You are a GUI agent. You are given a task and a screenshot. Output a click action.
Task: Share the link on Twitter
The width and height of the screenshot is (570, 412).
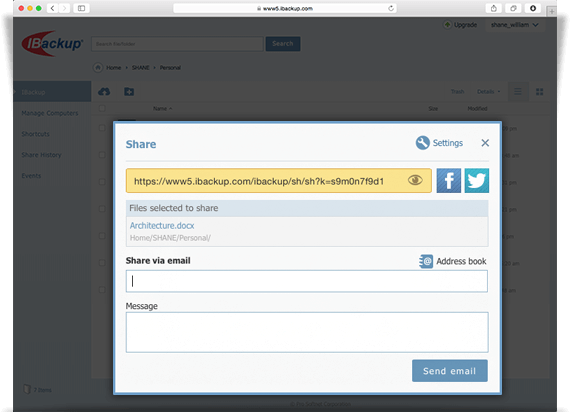(x=477, y=180)
